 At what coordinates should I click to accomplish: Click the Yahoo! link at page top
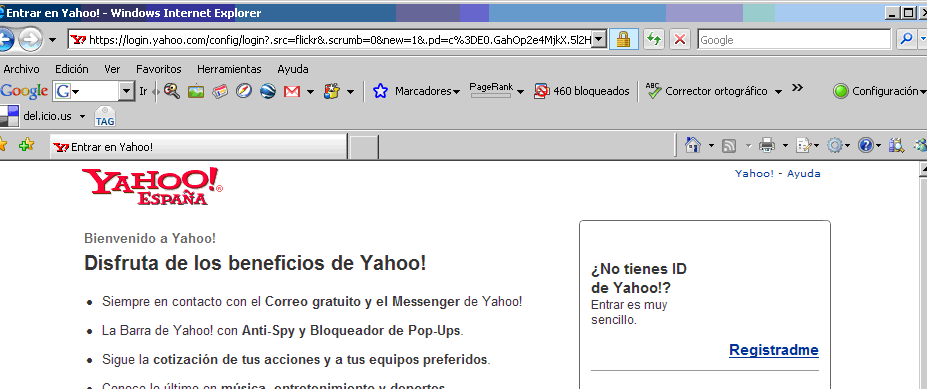pos(754,173)
